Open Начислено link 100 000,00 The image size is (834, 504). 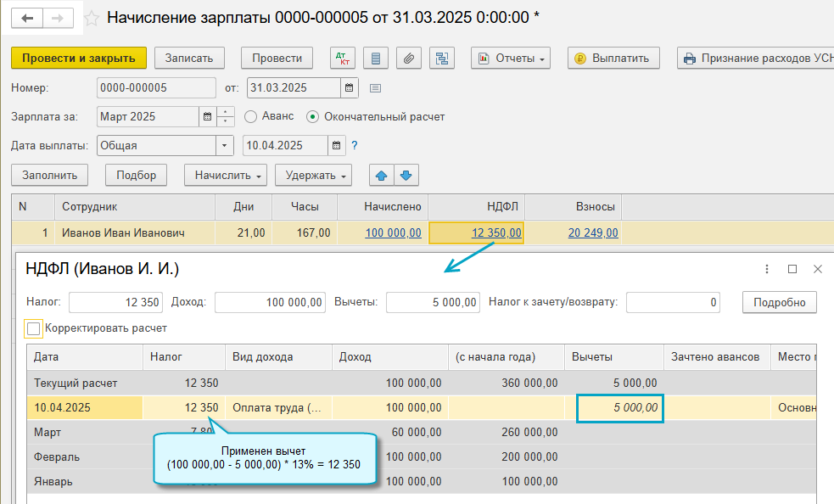(393, 232)
